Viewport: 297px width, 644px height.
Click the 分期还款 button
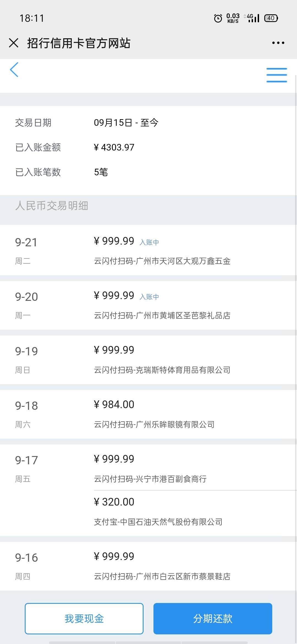coord(213,619)
